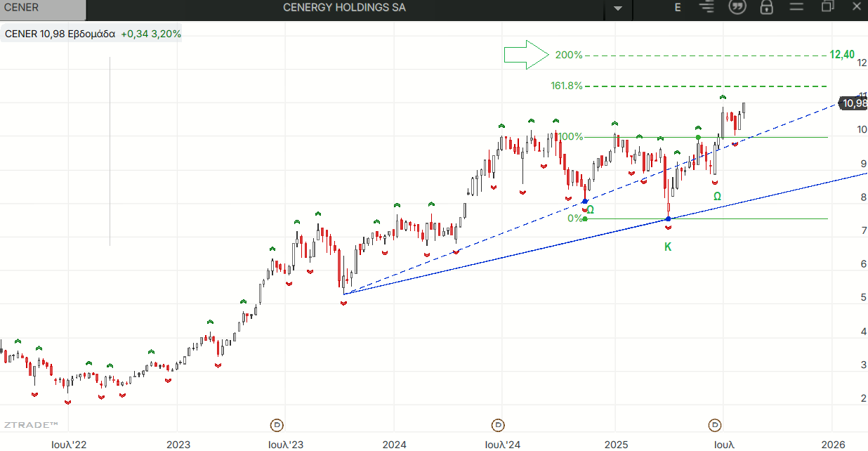The width and height of the screenshot is (868, 451).
Task: Click the Ω label beside the 0% level
Action: coord(590,209)
